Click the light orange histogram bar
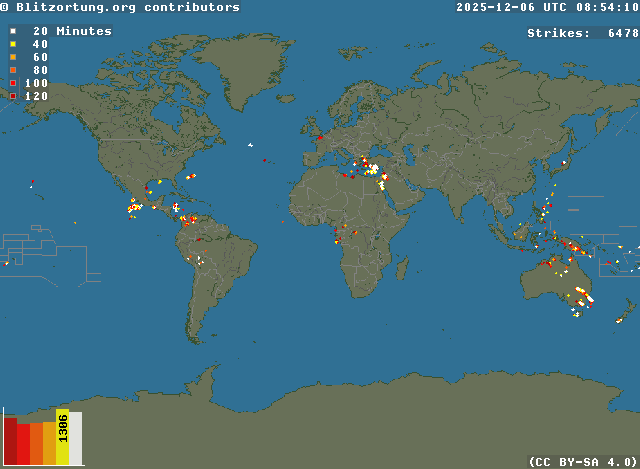The height and width of the screenshot is (469, 640). point(49,443)
